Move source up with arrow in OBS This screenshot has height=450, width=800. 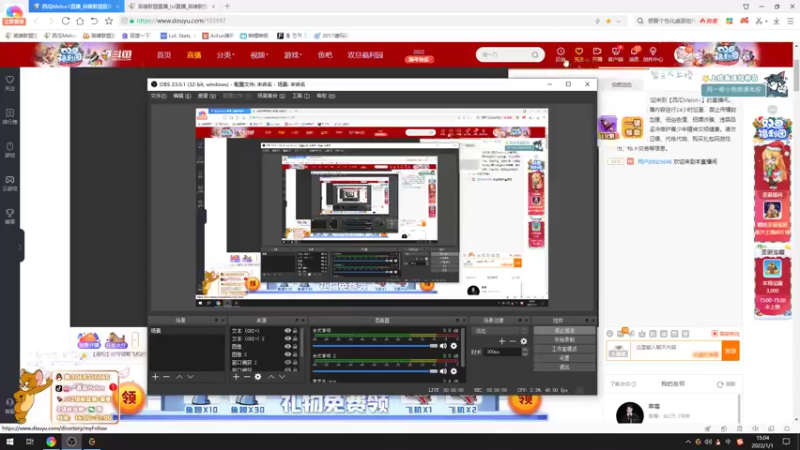(271, 377)
